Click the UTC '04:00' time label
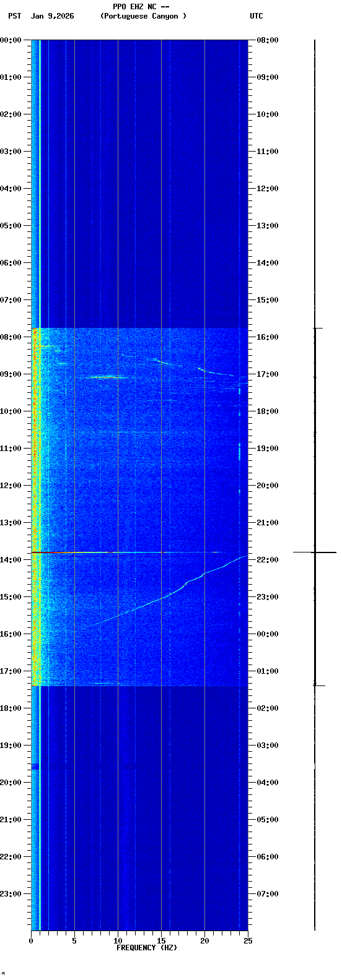342x980 pixels. click(x=268, y=783)
